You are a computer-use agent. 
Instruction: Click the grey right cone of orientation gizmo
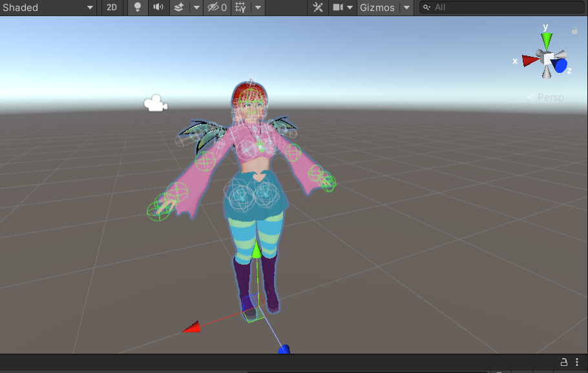point(560,55)
